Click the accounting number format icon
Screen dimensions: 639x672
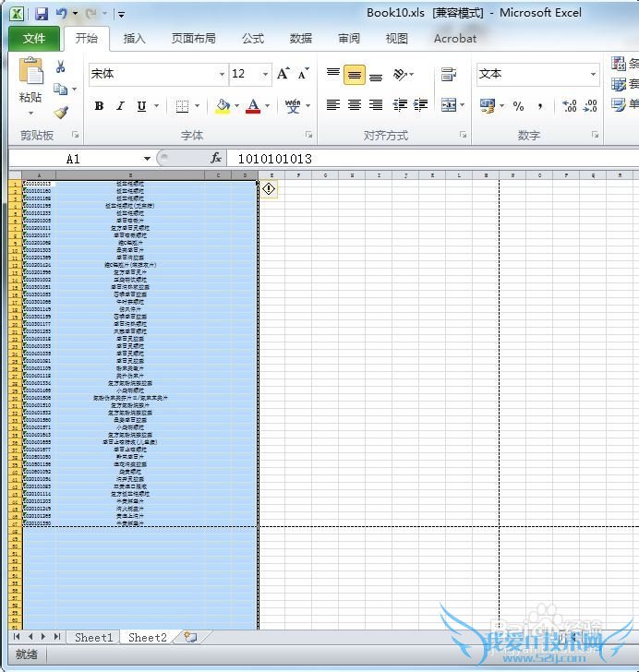(488, 106)
